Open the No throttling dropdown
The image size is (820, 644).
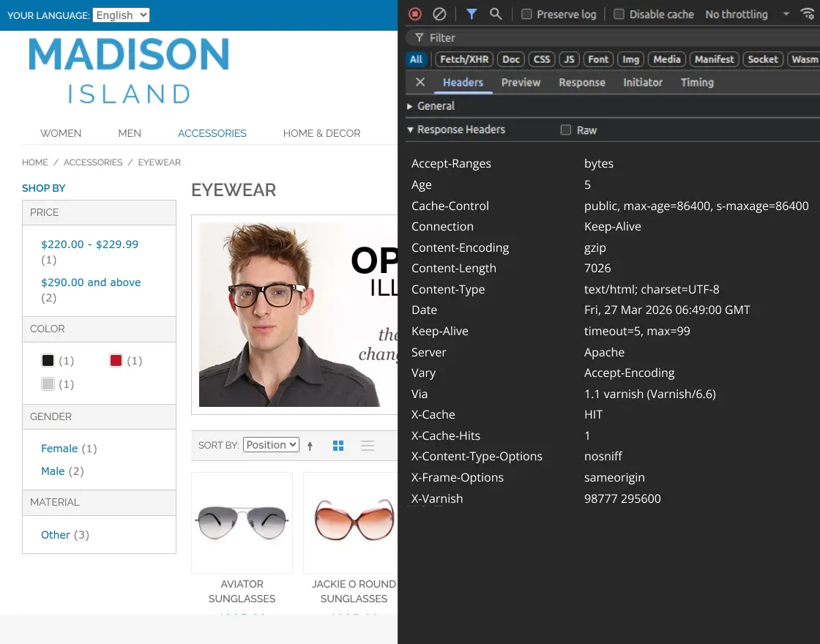pos(747,14)
